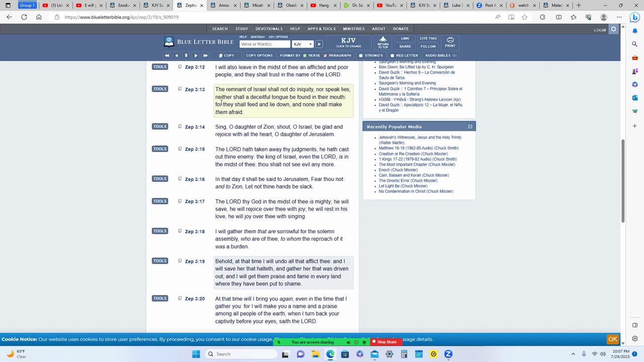644x362 pixels.
Task: Click the page vertical scrollbar thumb
Action: point(622,181)
